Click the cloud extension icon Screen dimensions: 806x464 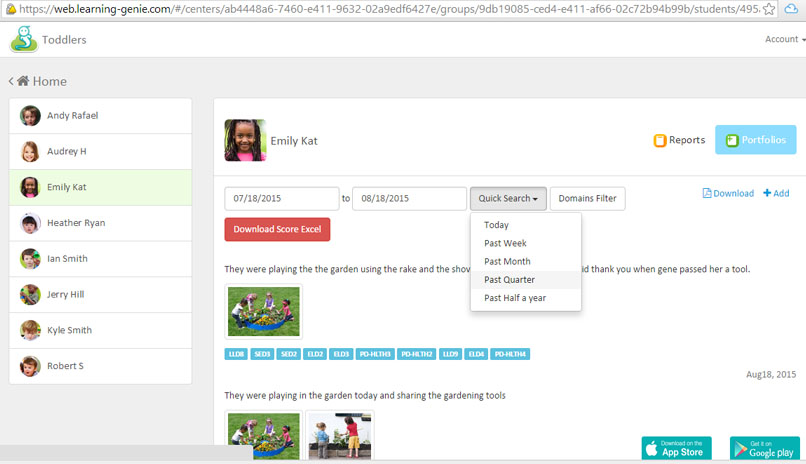click(791, 9)
